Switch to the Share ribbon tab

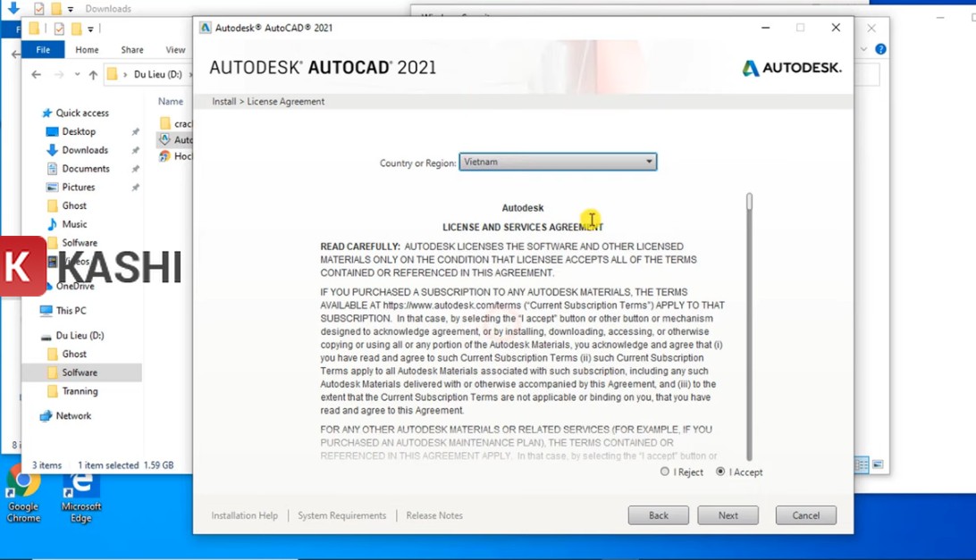tap(132, 50)
